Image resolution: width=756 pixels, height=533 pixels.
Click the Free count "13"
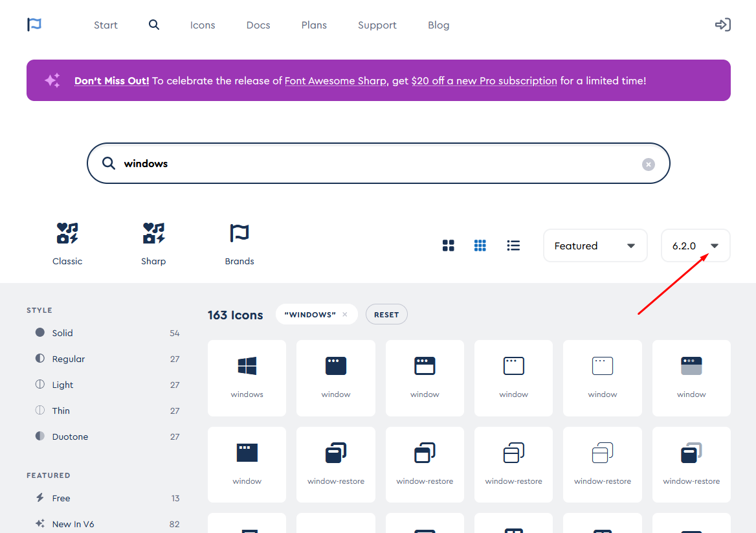(x=175, y=498)
